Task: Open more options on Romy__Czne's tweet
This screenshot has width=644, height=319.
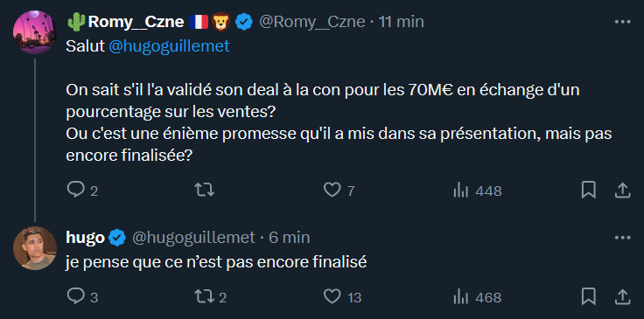Action: (x=622, y=22)
